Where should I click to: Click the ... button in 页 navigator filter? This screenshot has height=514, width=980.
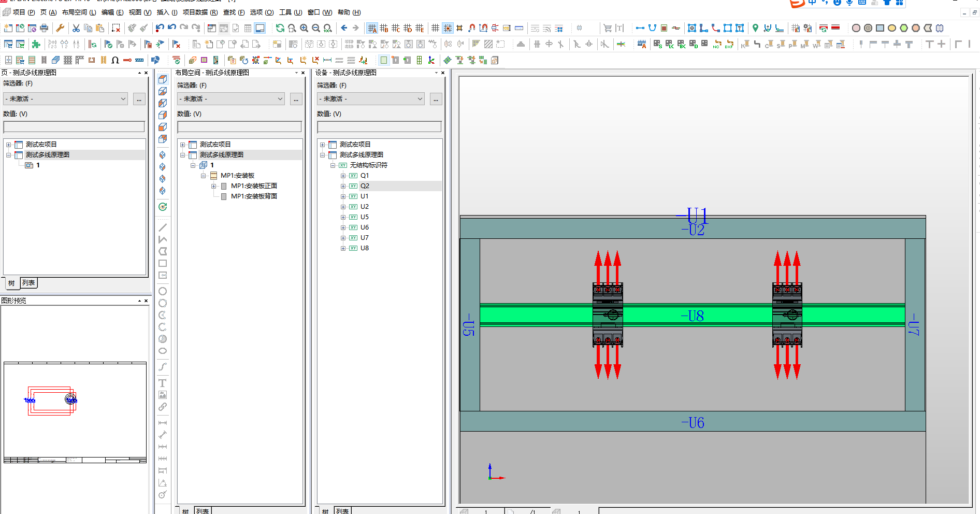click(x=139, y=99)
